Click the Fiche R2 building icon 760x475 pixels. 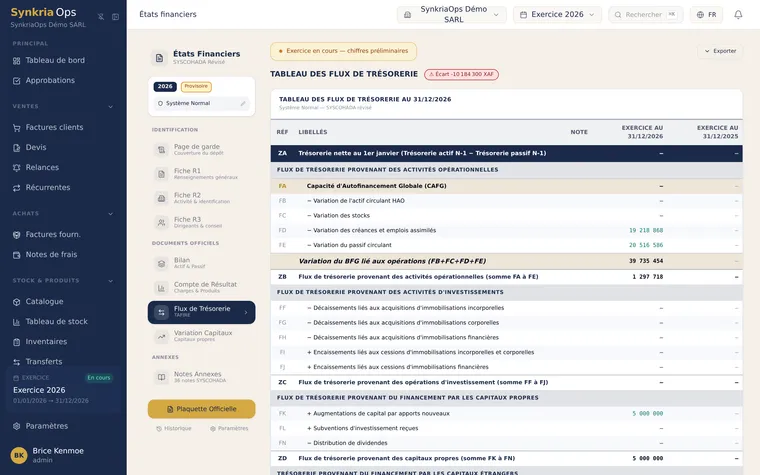[x=161, y=198]
